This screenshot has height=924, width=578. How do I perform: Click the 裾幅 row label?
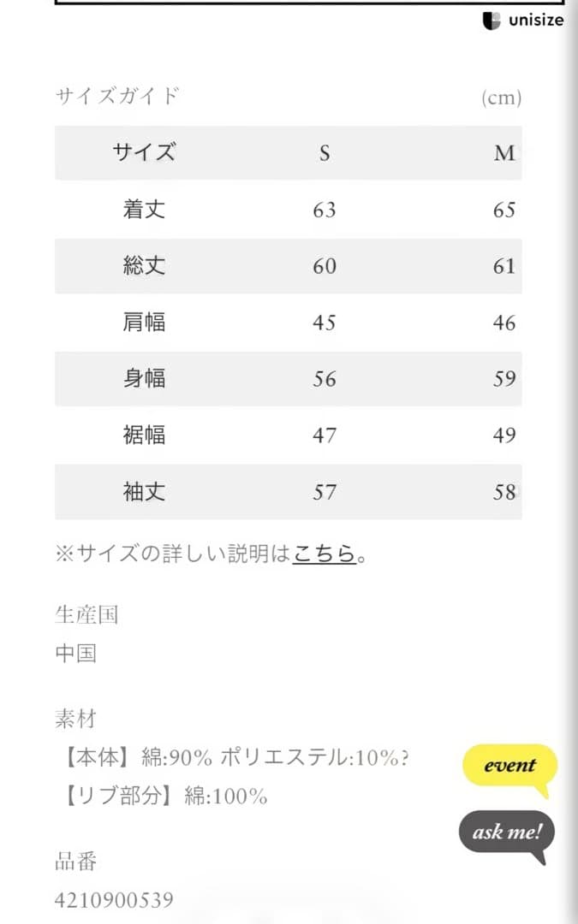[144, 435]
